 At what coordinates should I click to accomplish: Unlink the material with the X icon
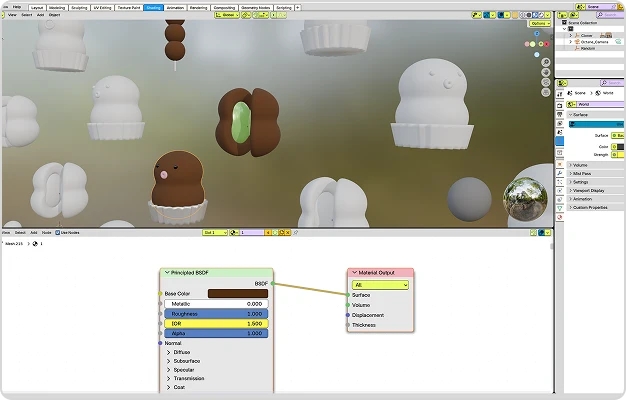pyautogui.click(x=287, y=233)
